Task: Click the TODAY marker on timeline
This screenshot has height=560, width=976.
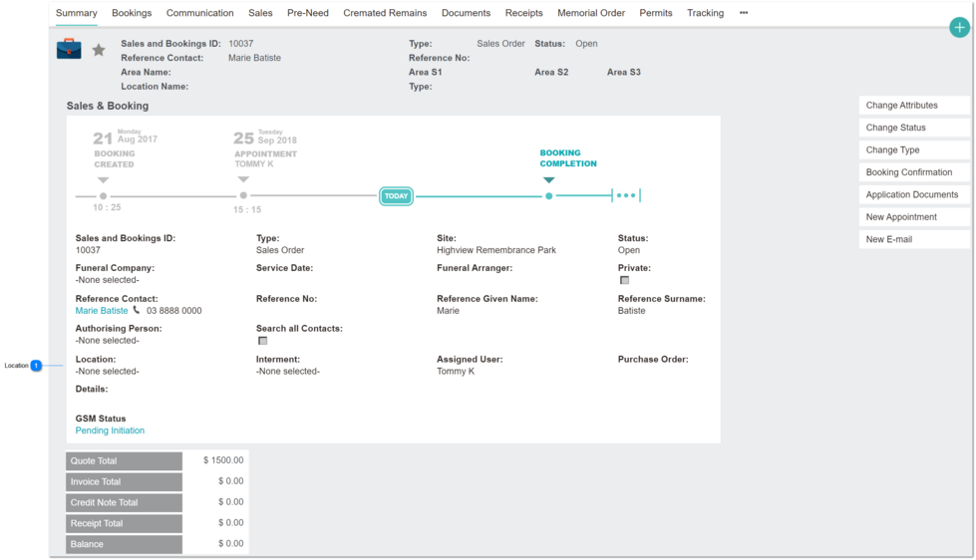Action: coord(396,196)
